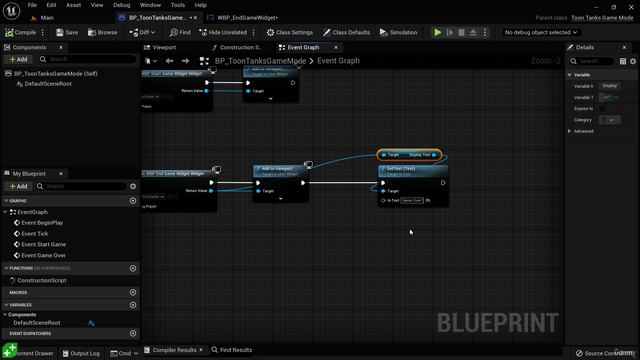Open the debug object selector dropdown
This screenshot has width=640, height=360.
point(541,32)
